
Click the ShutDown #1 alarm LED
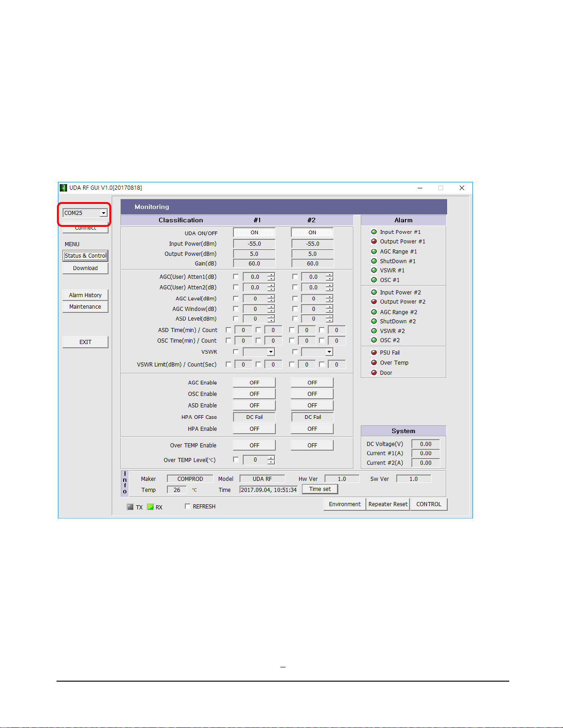coord(374,261)
